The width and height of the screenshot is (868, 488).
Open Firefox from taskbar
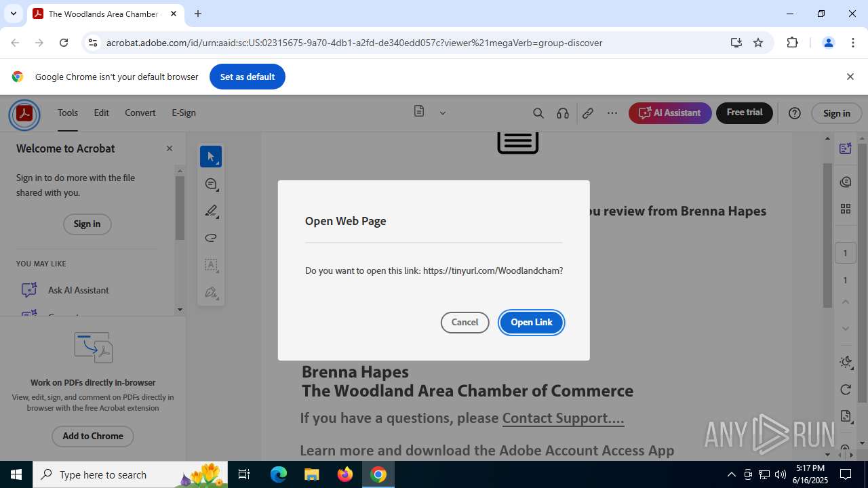click(345, 474)
